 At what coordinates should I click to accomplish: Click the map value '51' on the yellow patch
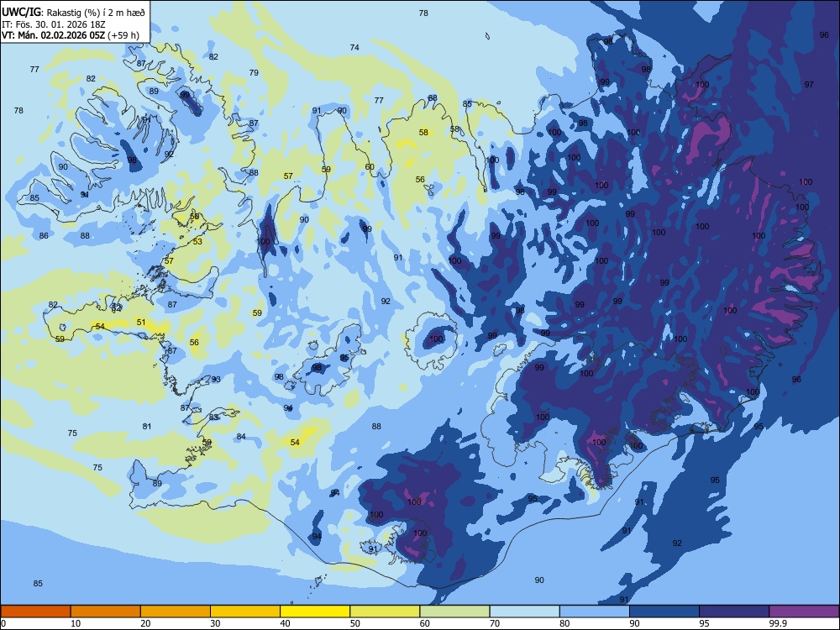(141, 323)
